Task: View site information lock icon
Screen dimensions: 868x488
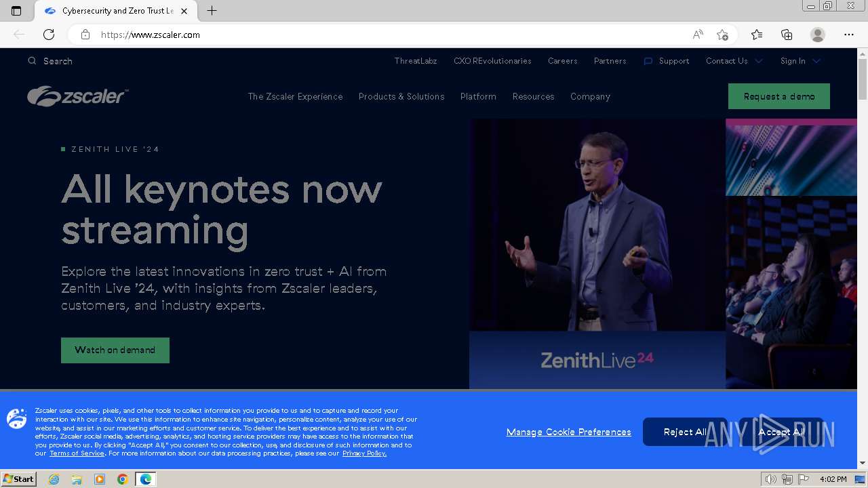Action: coord(85,35)
